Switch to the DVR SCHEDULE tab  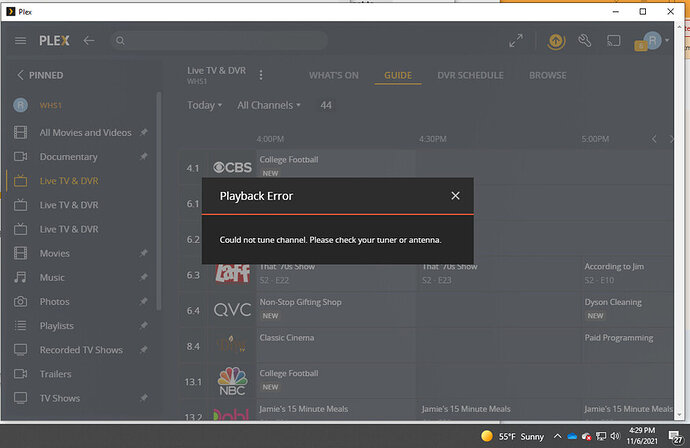pyautogui.click(x=470, y=75)
